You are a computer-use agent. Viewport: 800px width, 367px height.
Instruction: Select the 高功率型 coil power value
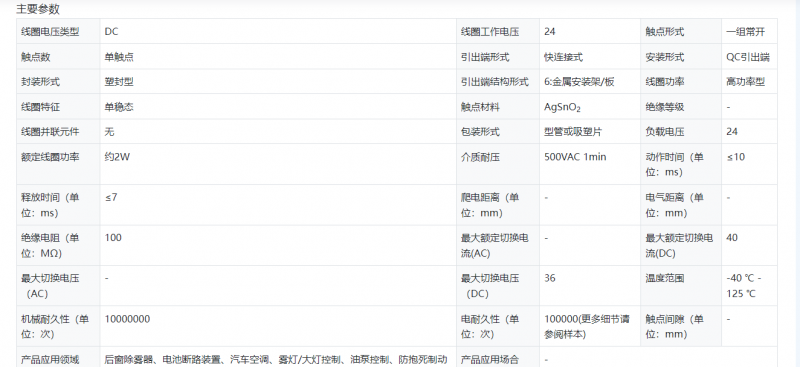[745, 82]
